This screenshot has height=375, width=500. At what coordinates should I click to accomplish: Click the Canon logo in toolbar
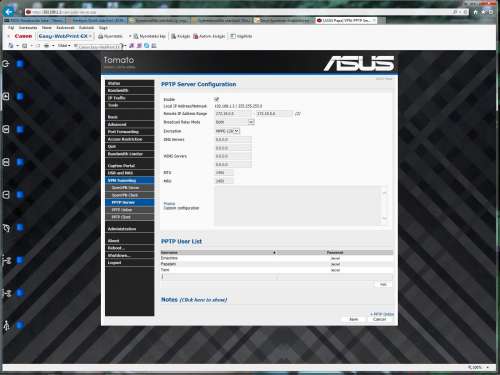pos(23,36)
